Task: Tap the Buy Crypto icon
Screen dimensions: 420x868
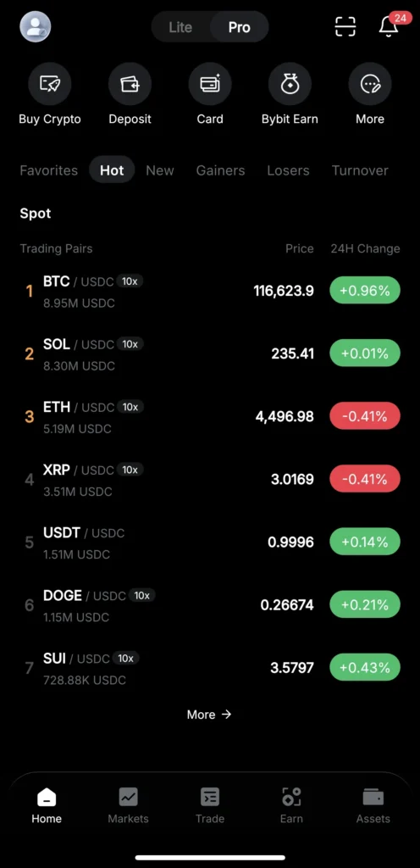Action: [x=50, y=84]
